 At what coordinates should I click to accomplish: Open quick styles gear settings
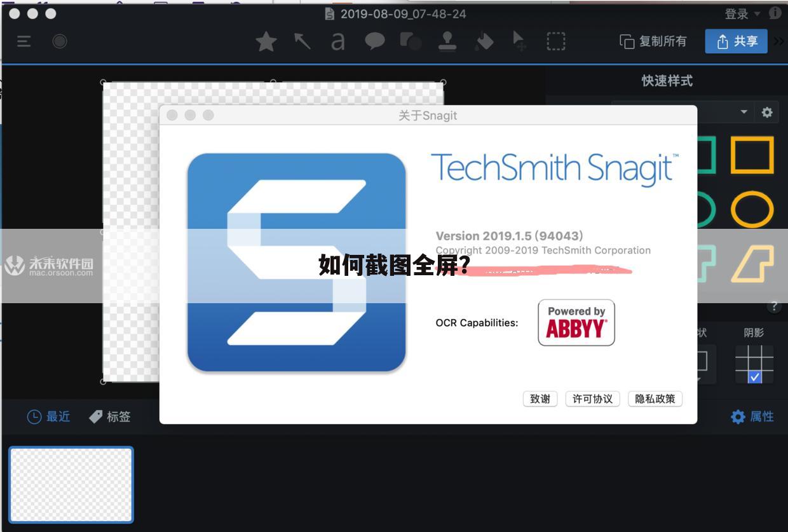coord(767,113)
